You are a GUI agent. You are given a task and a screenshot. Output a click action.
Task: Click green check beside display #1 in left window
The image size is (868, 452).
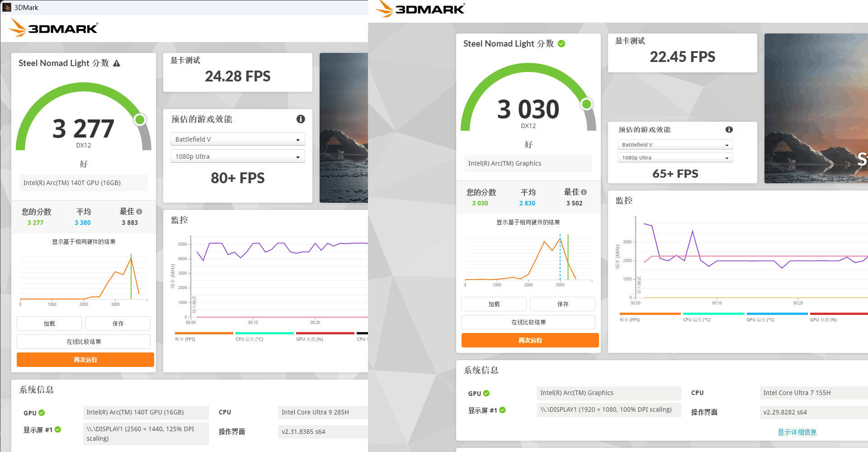(58, 429)
